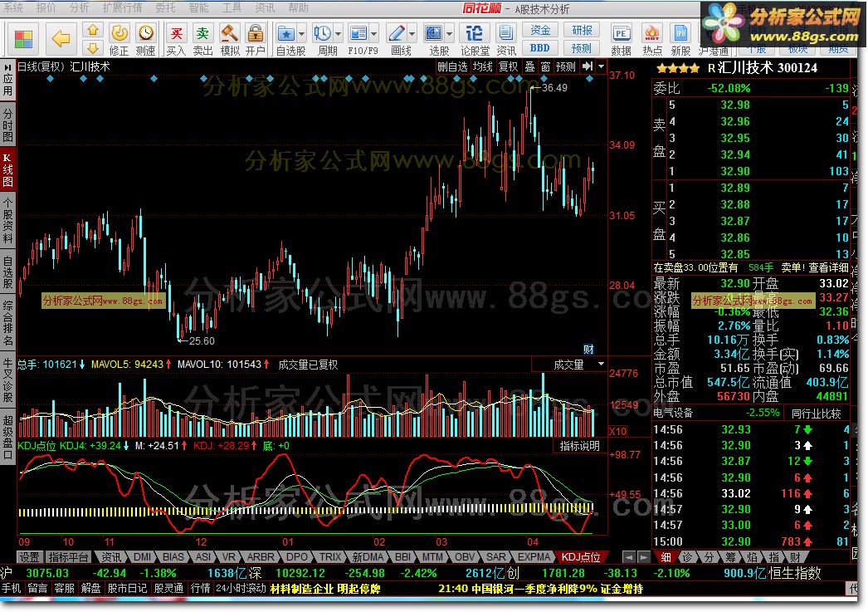
Task: Open the 新股 IPO icon
Action: (x=680, y=34)
